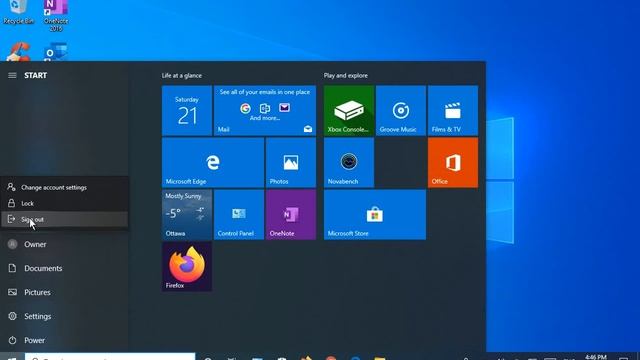Viewport: 640px width, 360px height.
Task: Open the Power options
Action: pyautogui.click(x=64, y=340)
